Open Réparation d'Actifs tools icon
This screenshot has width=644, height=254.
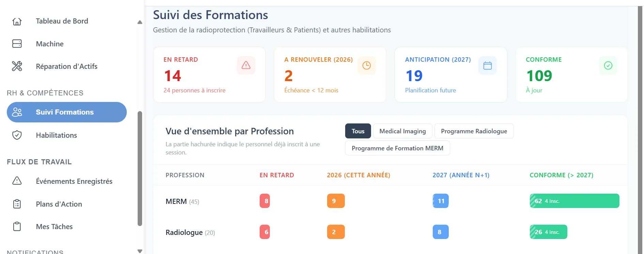click(17, 66)
